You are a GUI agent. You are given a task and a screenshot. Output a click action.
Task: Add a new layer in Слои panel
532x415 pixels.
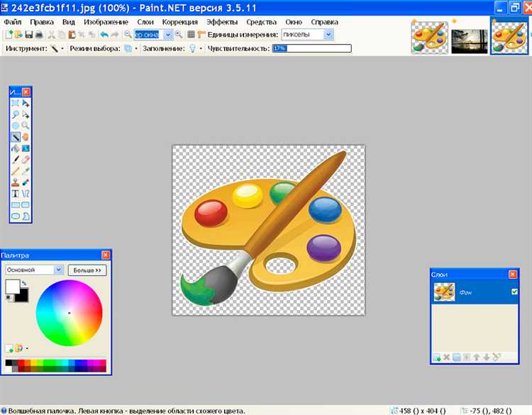[x=437, y=358]
